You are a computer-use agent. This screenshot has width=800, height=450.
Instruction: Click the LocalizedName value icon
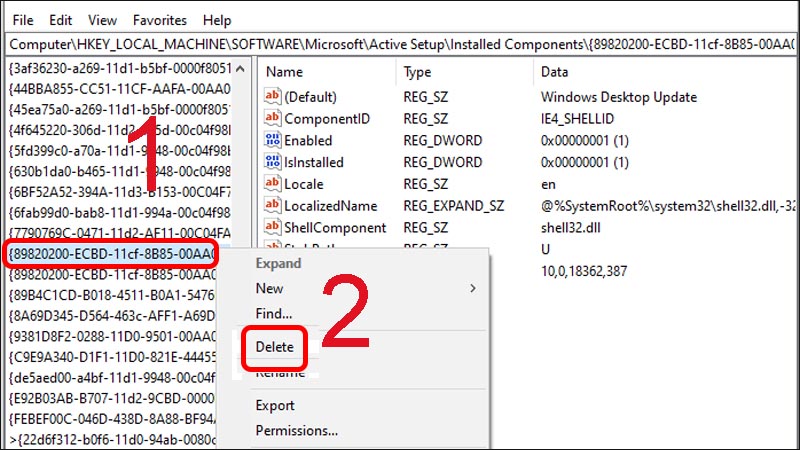click(272, 206)
